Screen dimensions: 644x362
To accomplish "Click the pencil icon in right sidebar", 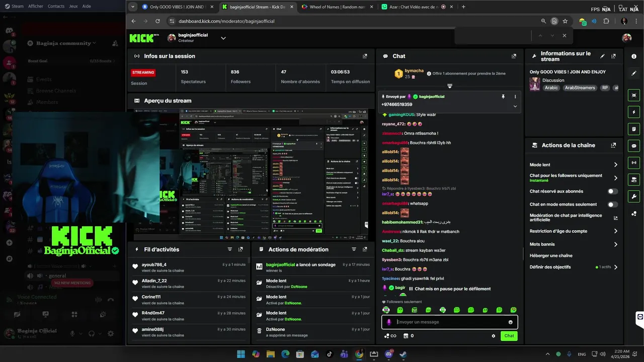I will [x=634, y=73].
